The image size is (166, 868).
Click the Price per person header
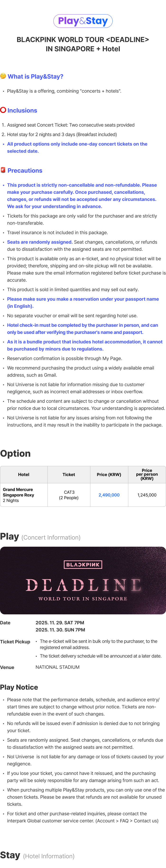coord(147,474)
